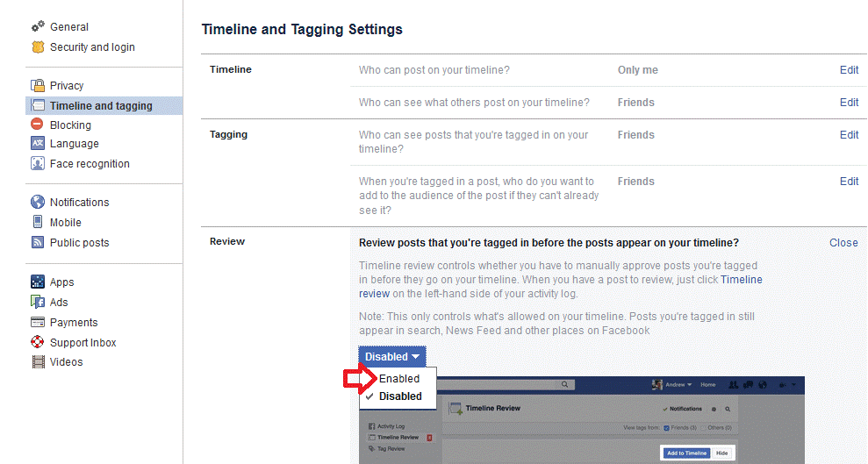Choose Disabled option in dropdown list
The width and height of the screenshot is (868, 464).
398,396
